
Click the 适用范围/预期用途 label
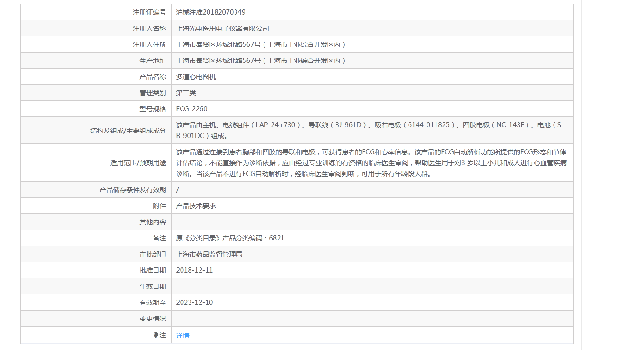pyautogui.click(x=138, y=163)
